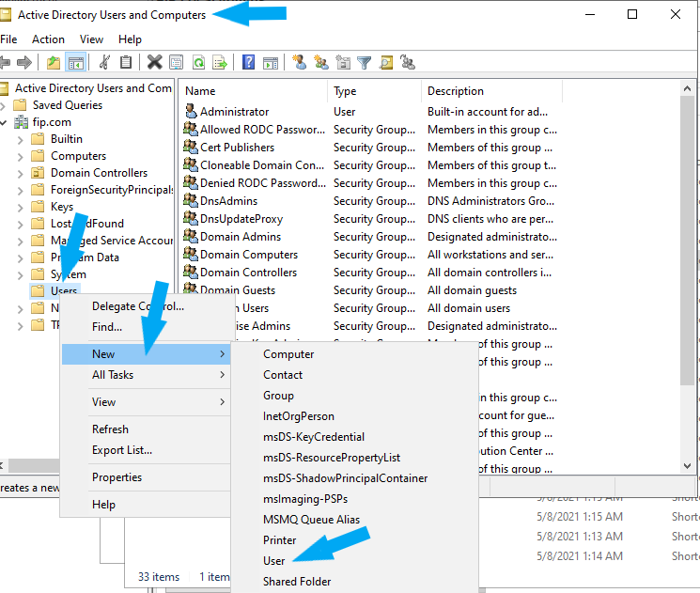Screen dimensions: 700x593
Task: Expand the Keys container
Action: [20, 208]
